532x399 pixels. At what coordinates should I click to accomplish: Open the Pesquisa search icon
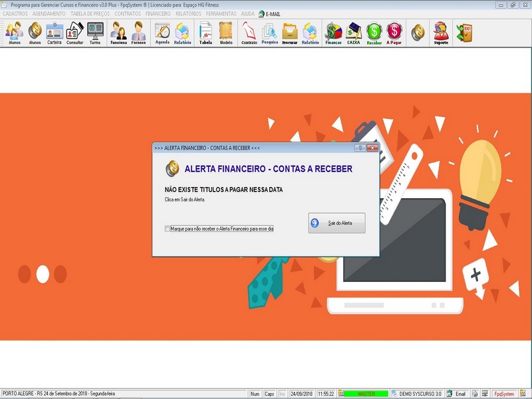point(270,33)
